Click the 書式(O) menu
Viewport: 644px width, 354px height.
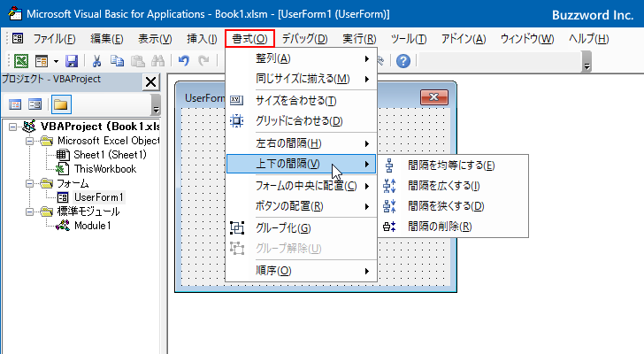pyautogui.click(x=249, y=39)
